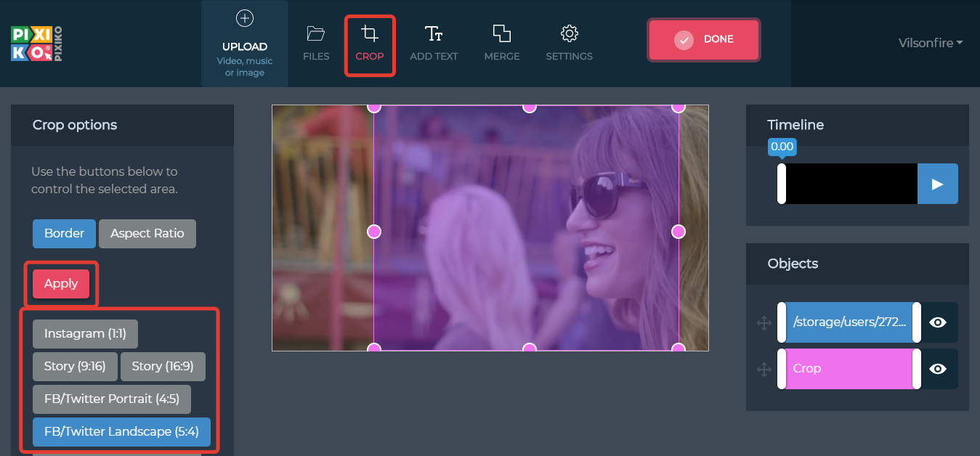Click the Aspect Ratio button
Viewport: 980px width, 456px height.
point(147,234)
